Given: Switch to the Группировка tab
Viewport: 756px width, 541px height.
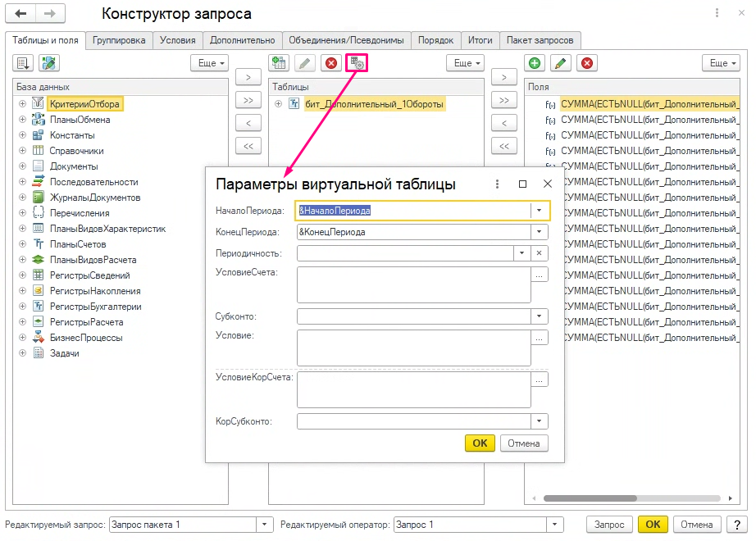Looking at the screenshot, I should click(x=120, y=40).
